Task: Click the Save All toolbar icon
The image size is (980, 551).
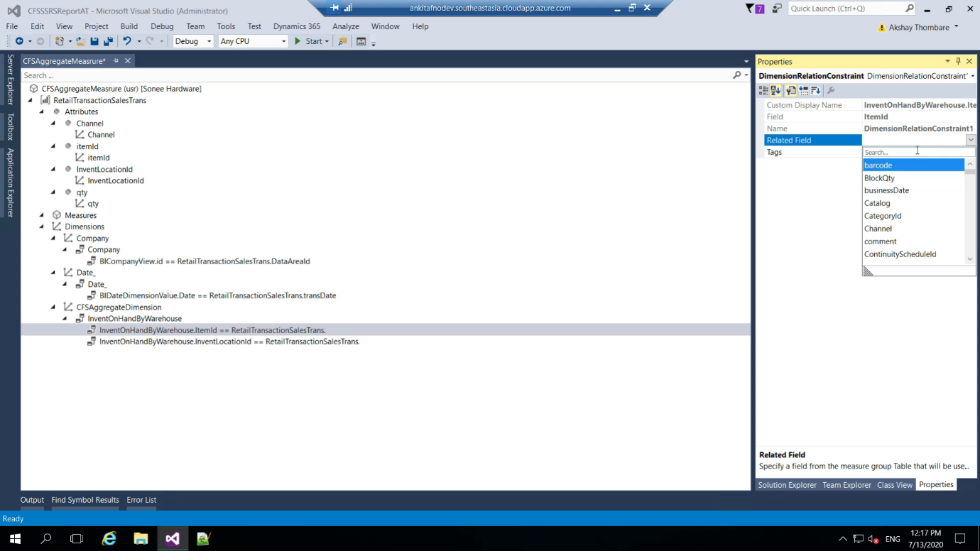Action: (x=108, y=41)
